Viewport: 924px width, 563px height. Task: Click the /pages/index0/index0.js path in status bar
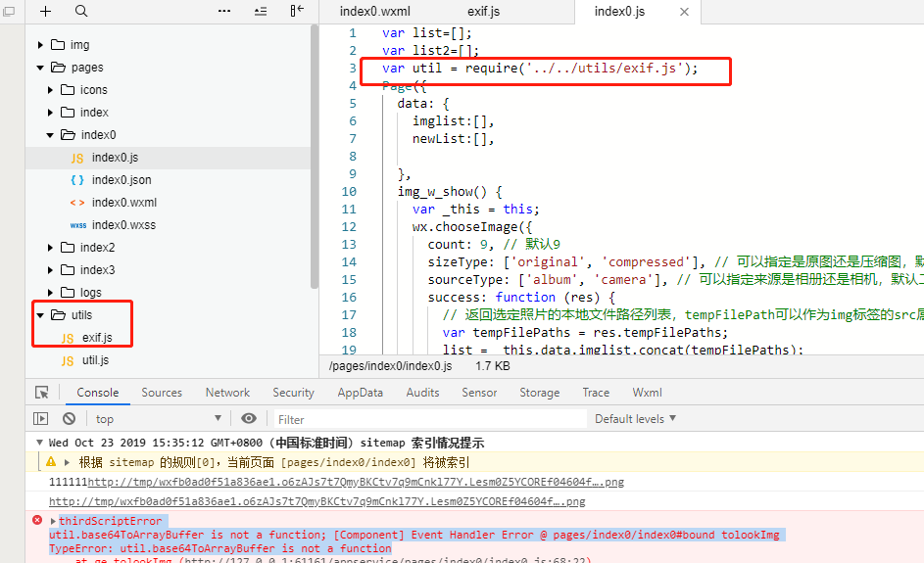point(390,366)
